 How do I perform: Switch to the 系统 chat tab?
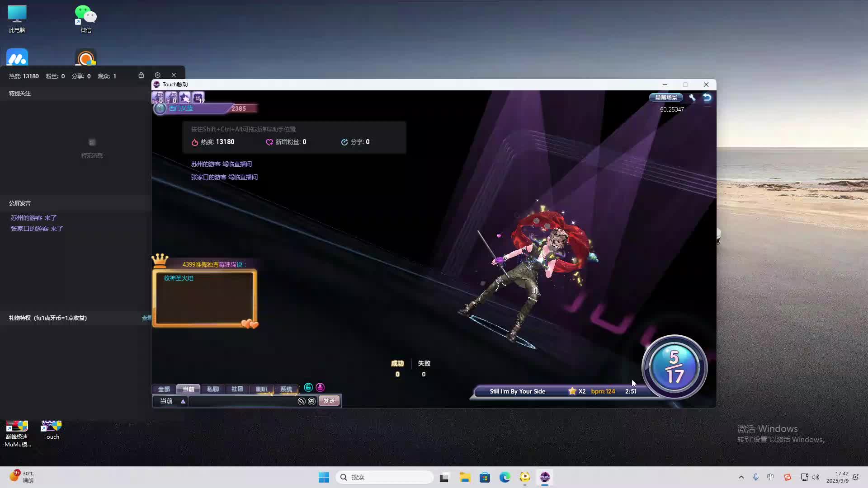coord(286,389)
